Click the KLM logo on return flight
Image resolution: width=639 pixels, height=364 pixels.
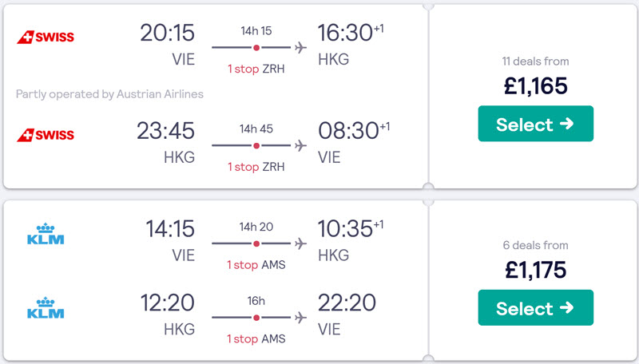coord(46,307)
